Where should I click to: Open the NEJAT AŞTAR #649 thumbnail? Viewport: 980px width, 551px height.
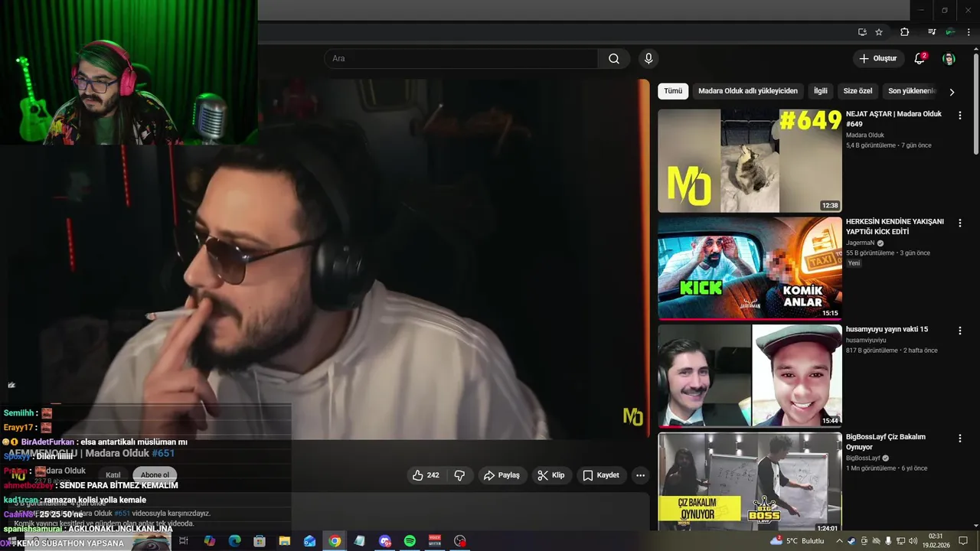750,161
